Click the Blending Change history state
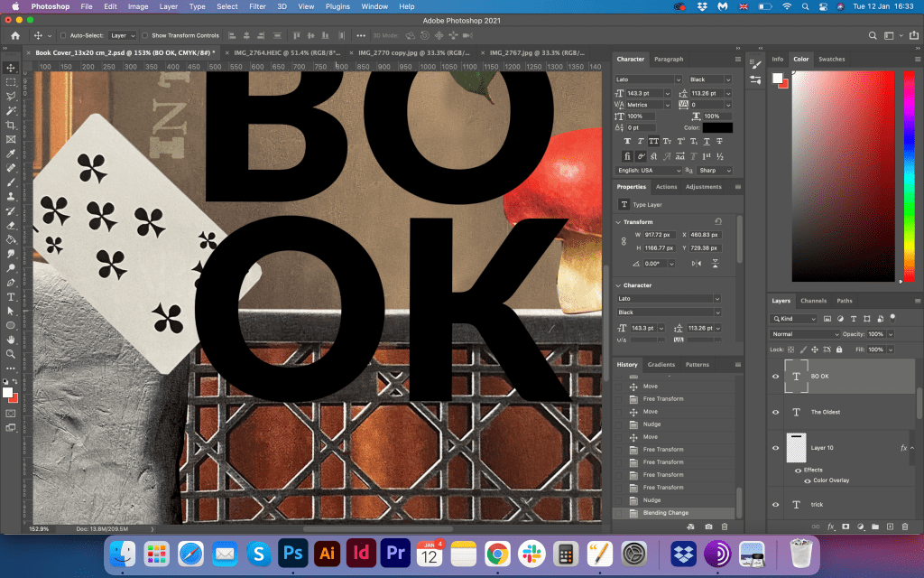 pyautogui.click(x=666, y=513)
